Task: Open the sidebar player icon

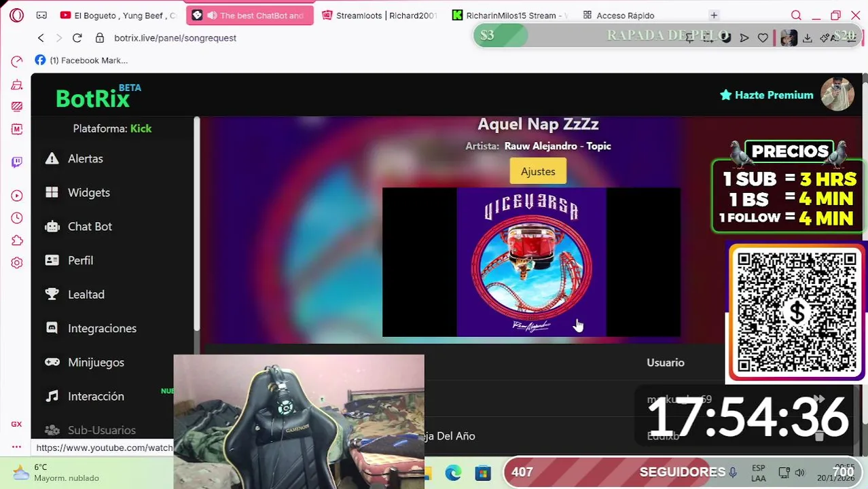Action: [x=17, y=196]
